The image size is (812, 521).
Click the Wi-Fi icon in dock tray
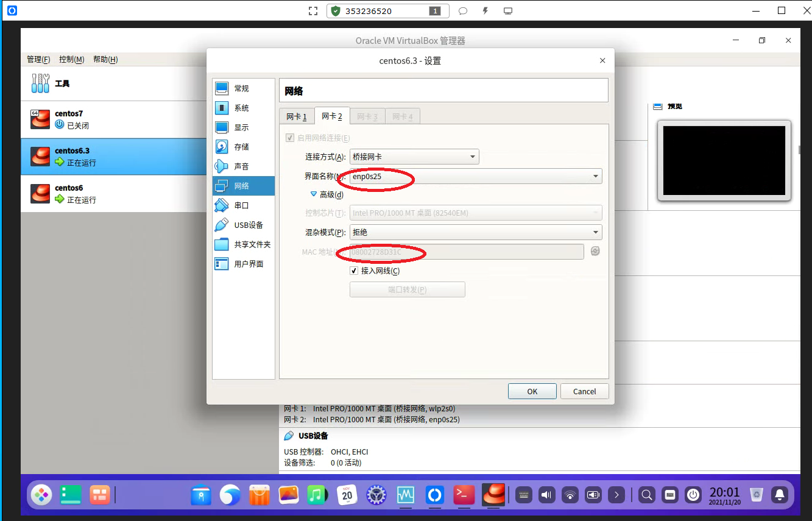(570, 495)
